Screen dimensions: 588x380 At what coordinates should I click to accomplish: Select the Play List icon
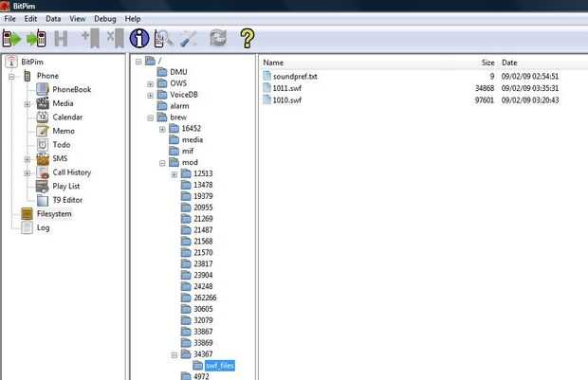click(x=43, y=187)
